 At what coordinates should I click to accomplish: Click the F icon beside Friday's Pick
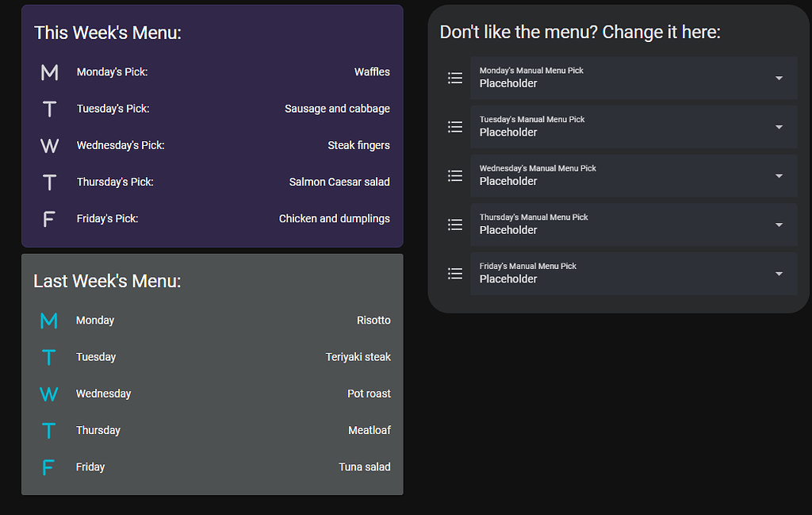pos(49,218)
